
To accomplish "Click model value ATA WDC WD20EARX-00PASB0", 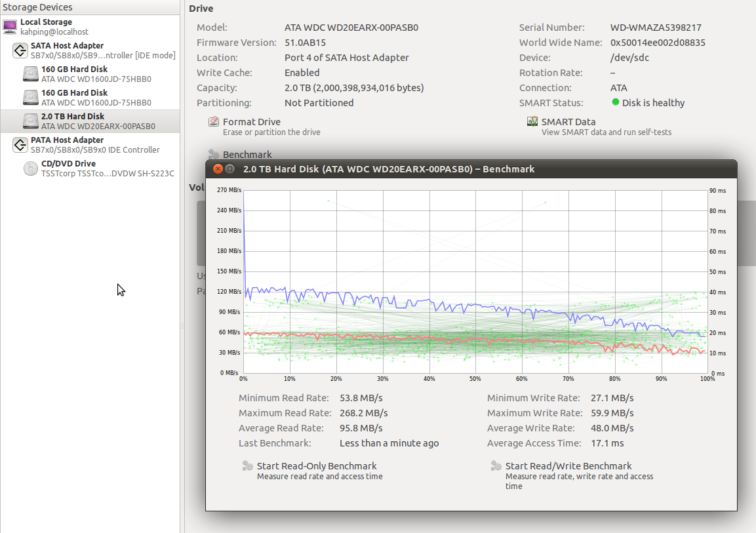I will (351, 28).
